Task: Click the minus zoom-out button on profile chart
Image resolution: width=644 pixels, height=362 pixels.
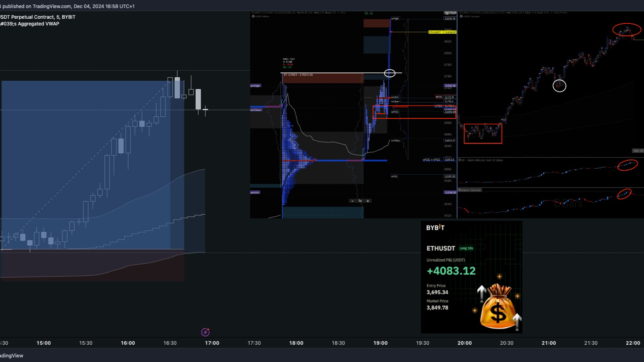Action: tap(352, 201)
